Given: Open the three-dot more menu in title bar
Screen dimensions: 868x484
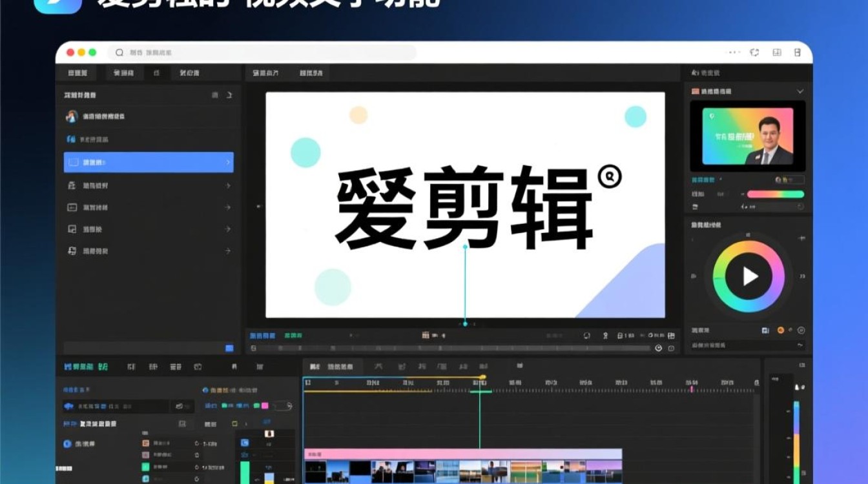Looking at the screenshot, I should pos(734,53).
